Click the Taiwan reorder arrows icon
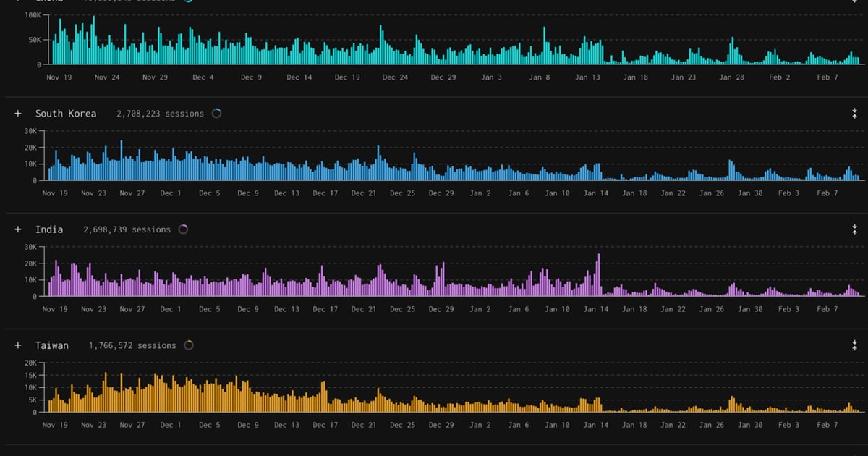Viewport: 868px width, 456px height. [x=854, y=345]
